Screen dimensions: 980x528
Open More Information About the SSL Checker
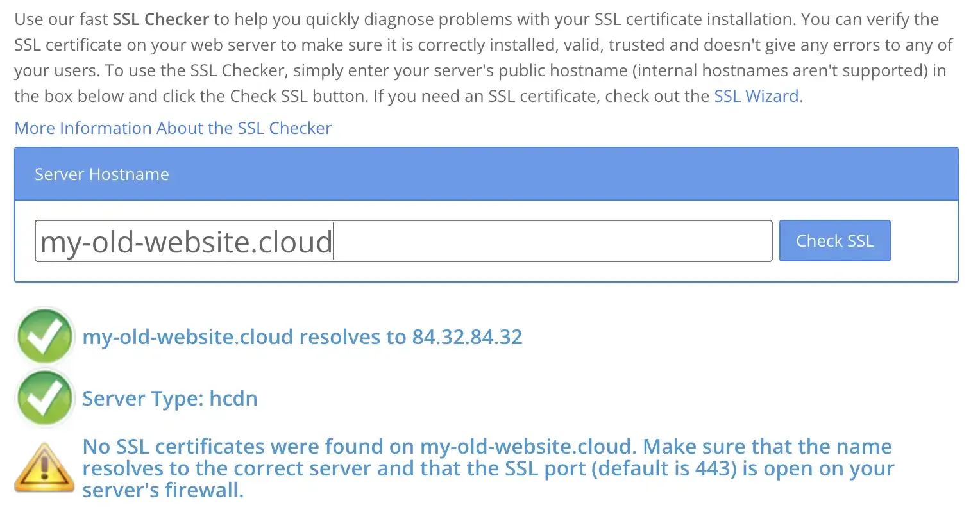click(x=173, y=128)
